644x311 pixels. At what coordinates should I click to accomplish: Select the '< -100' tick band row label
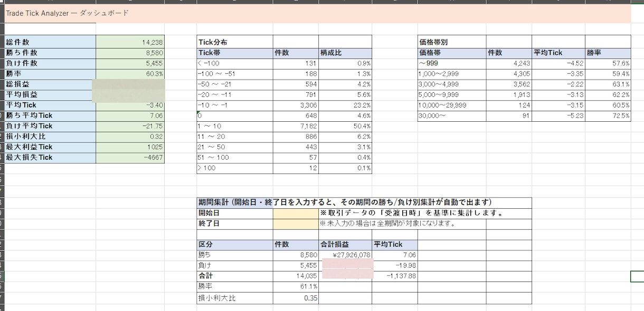click(x=234, y=63)
